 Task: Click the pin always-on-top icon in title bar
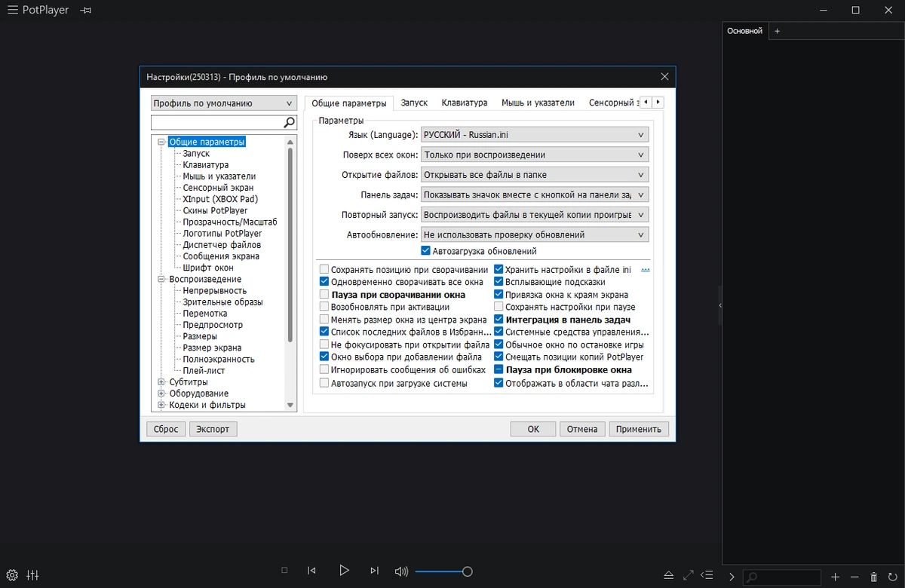click(86, 10)
